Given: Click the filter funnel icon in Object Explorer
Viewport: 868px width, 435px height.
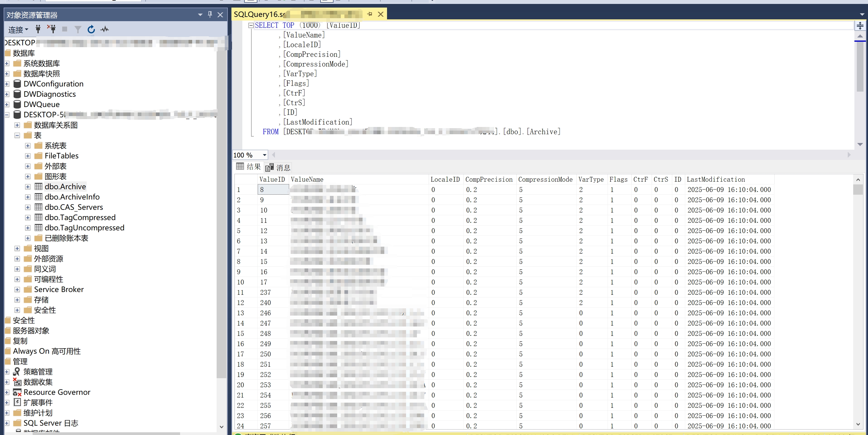Looking at the screenshot, I should [x=78, y=30].
